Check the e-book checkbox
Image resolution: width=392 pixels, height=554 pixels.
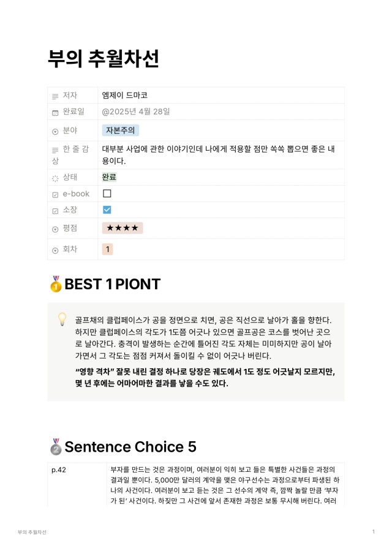coord(107,193)
